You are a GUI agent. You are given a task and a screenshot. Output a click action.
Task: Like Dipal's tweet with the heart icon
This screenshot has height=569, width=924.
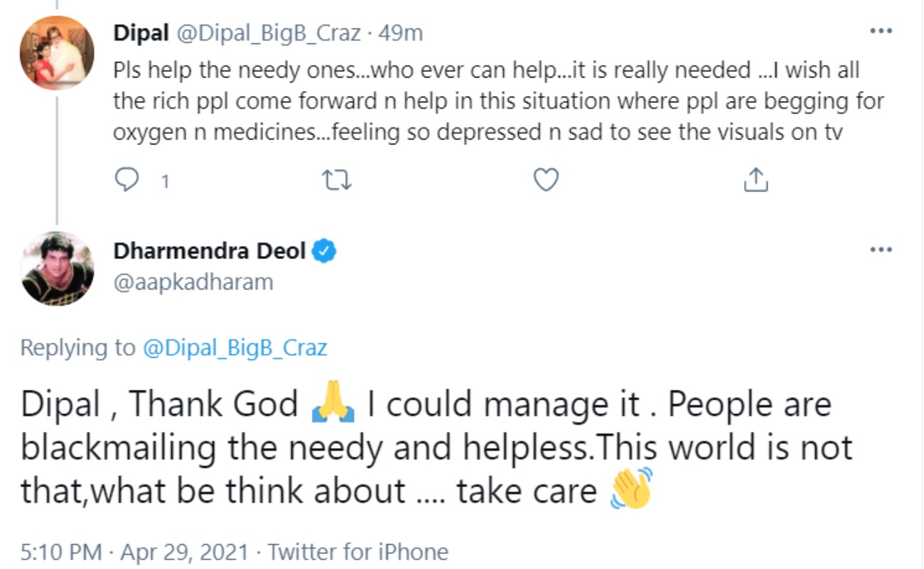pos(546,181)
